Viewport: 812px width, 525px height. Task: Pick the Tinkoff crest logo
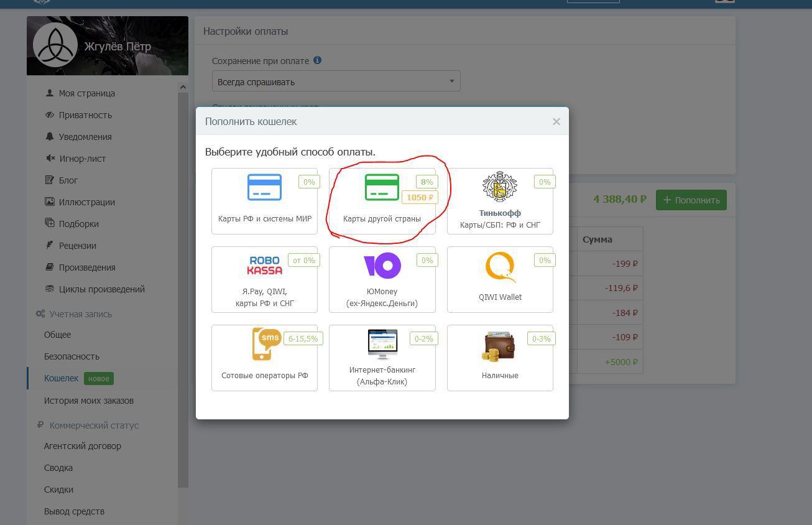tap(500, 187)
